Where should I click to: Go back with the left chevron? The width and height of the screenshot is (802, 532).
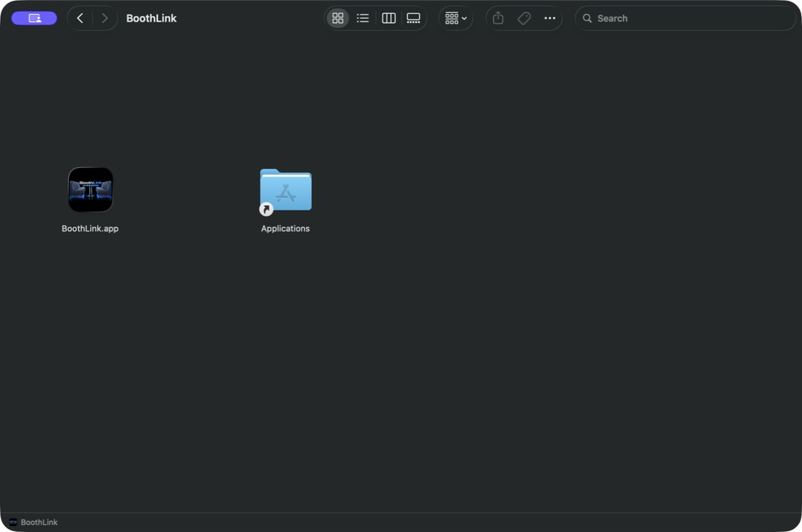(80, 18)
